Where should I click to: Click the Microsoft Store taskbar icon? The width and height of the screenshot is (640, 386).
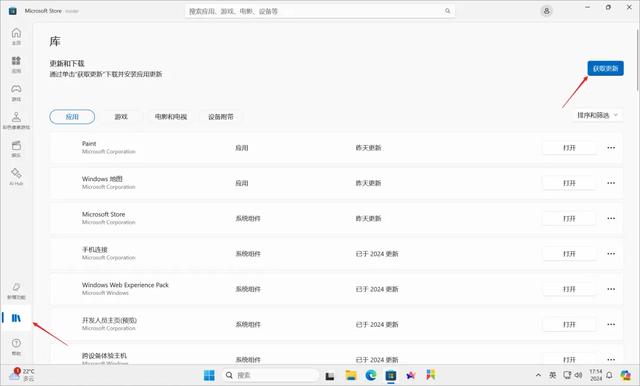[x=391, y=375]
